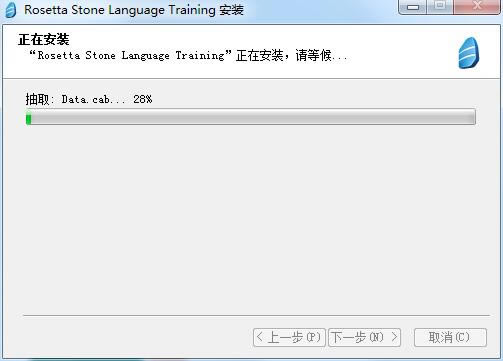
Task: Click the Rosetta Stone title bar icon
Action: click(x=11, y=10)
